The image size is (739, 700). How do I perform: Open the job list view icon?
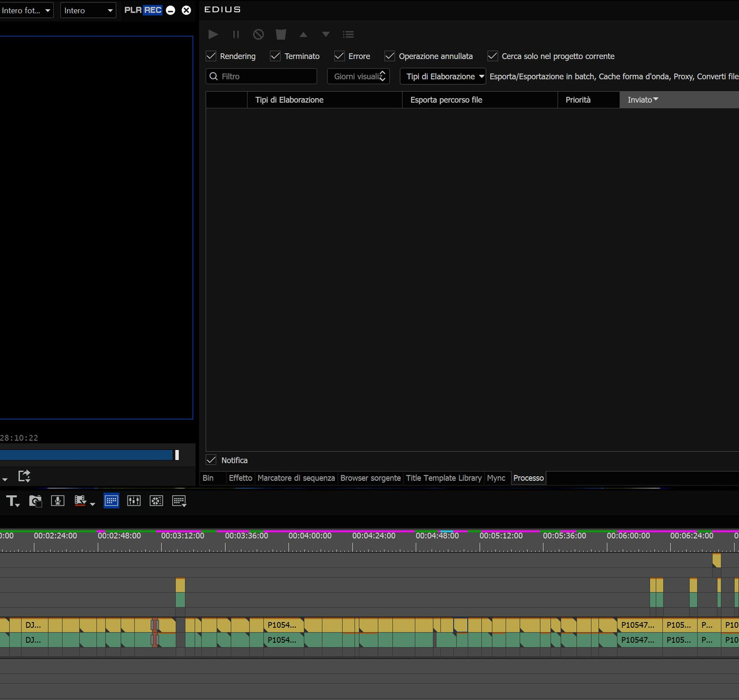(x=348, y=35)
